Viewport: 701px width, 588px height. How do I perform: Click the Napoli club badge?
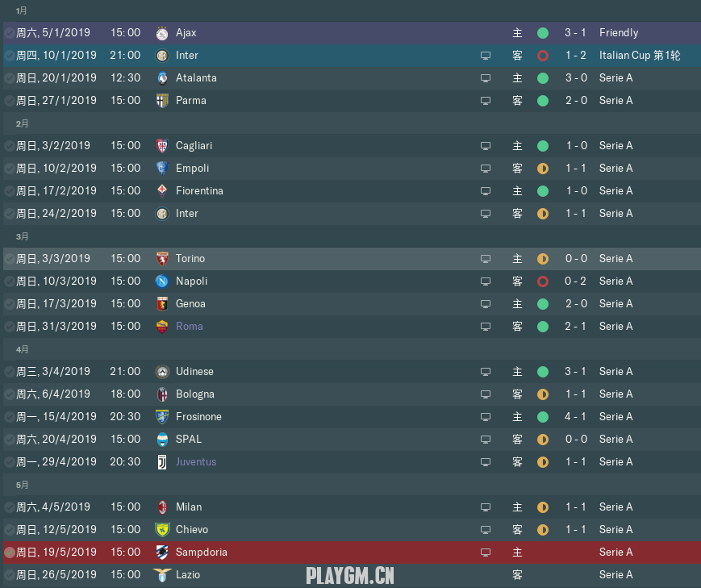162,281
